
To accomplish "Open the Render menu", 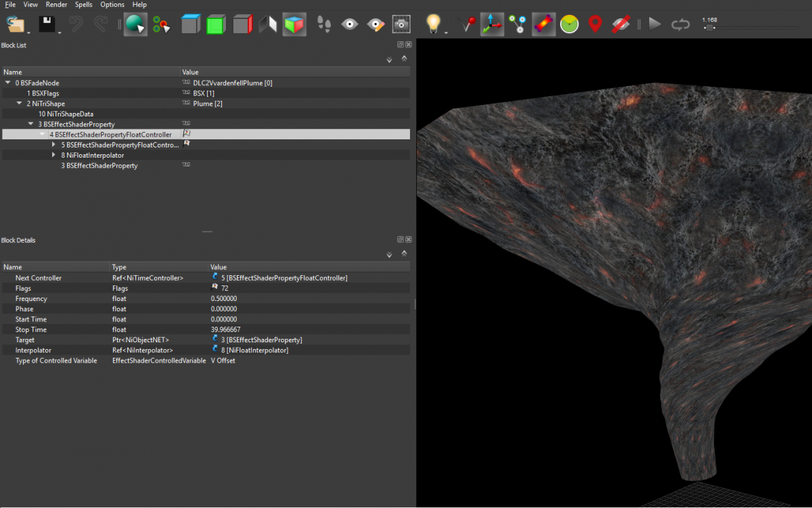I will point(56,5).
